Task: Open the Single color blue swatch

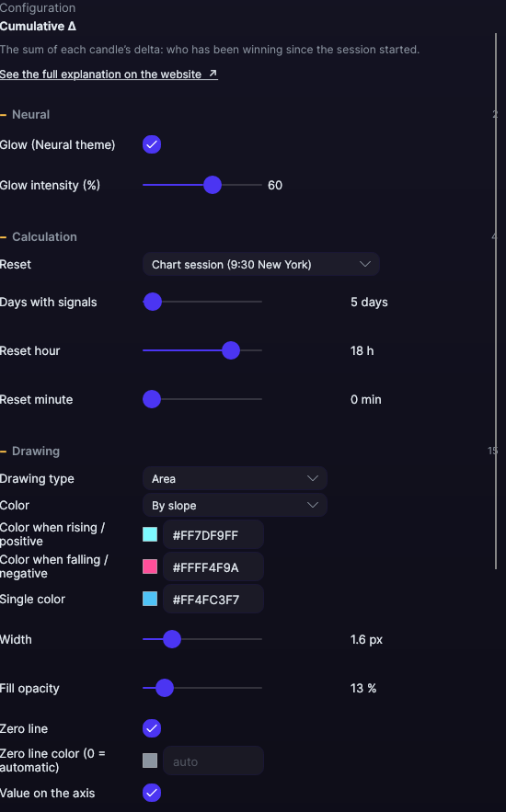Action: pos(150,599)
